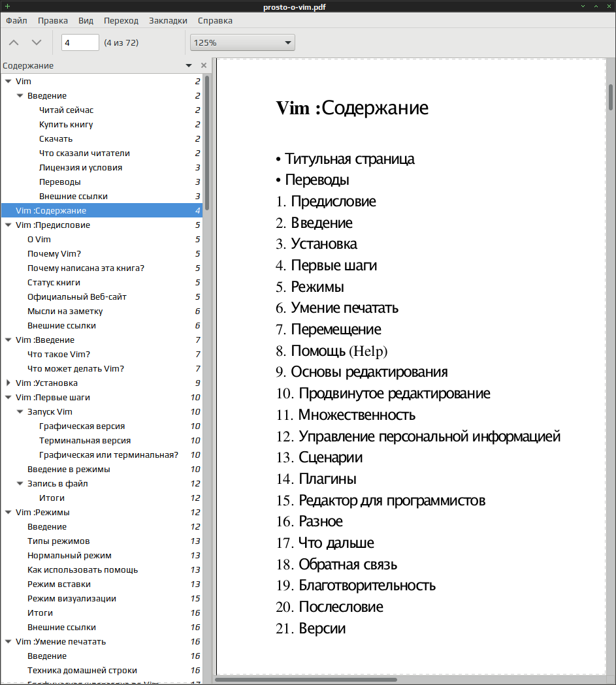Select the Графическая версия entry
Viewport: 616px width, 685px height.
pyautogui.click(x=82, y=426)
